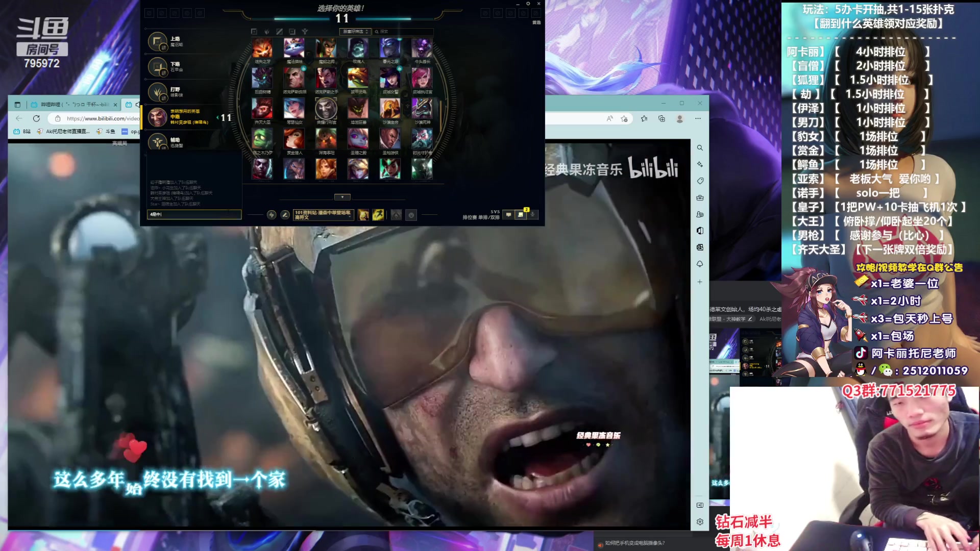Click the browser refresh icon
The image size is (980, 551).
click(x=36, y=118)
